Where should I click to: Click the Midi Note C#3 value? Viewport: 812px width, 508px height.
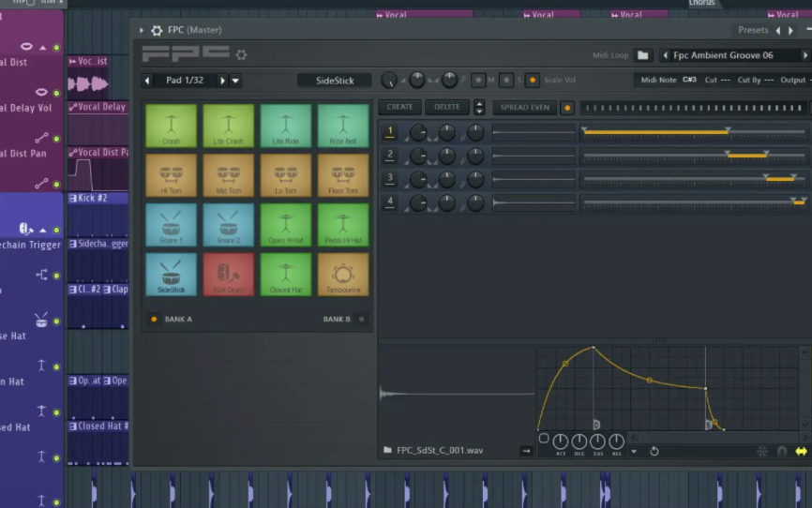(689, 80)
